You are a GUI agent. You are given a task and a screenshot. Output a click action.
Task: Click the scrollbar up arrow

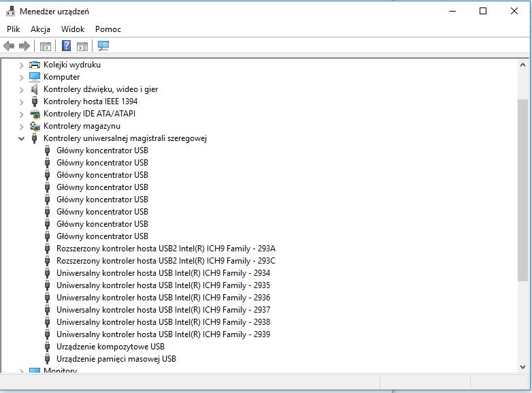(x=522, y=65)
